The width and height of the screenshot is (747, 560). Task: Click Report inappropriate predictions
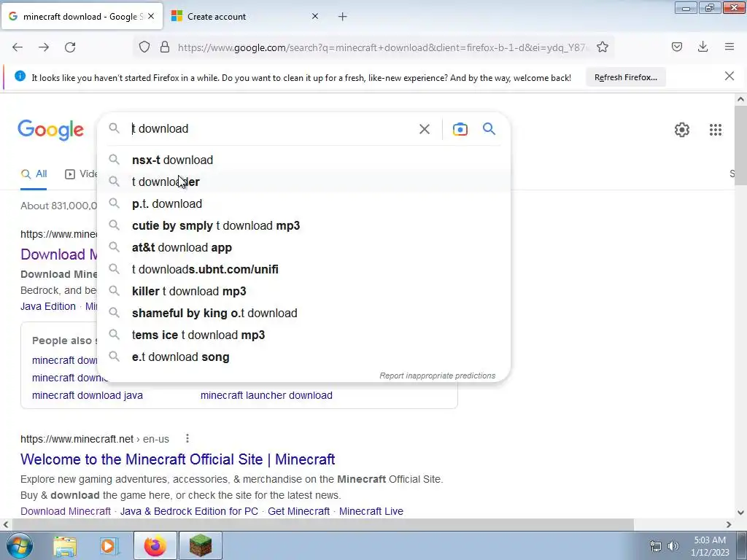pos(438,376)
